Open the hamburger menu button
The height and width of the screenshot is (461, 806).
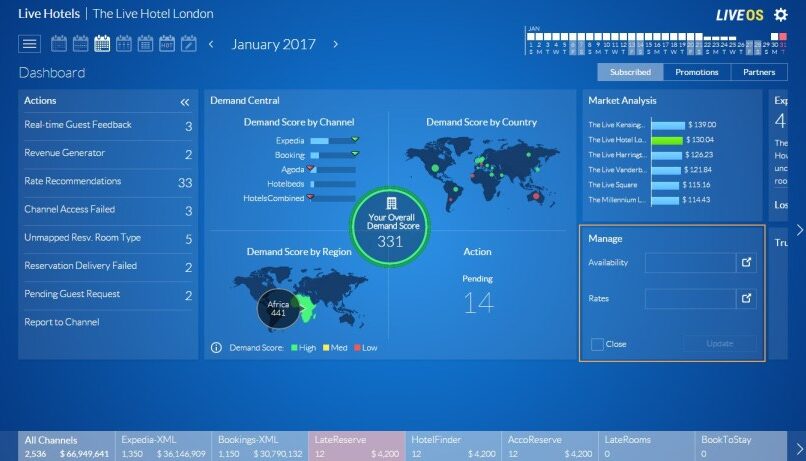[29, 44]
